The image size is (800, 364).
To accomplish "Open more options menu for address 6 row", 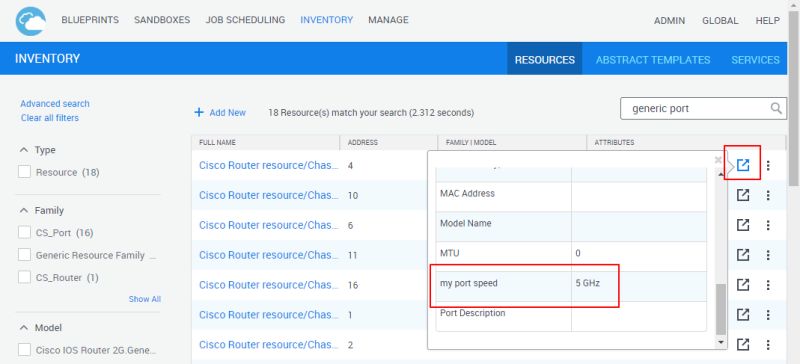I will click(768, 225).
